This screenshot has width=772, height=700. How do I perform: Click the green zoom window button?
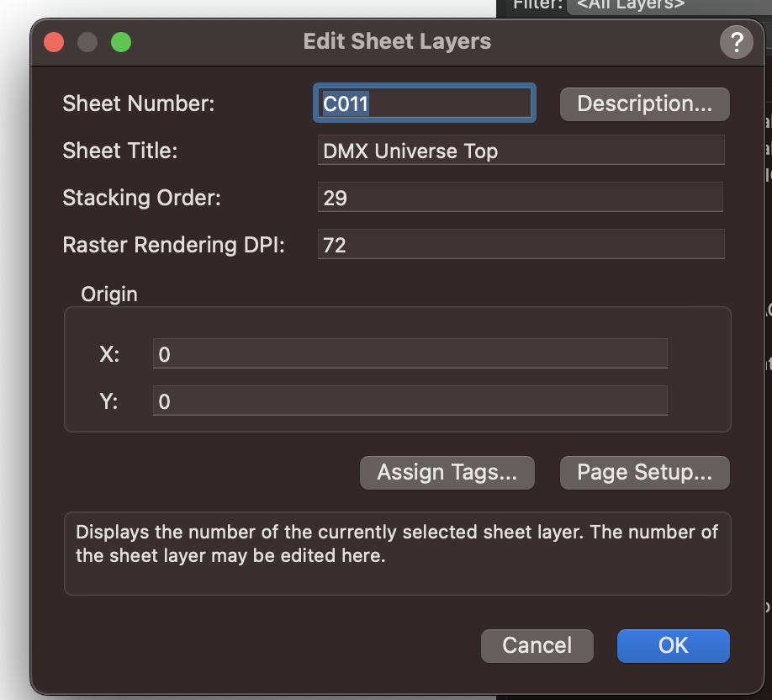[121, 42]
